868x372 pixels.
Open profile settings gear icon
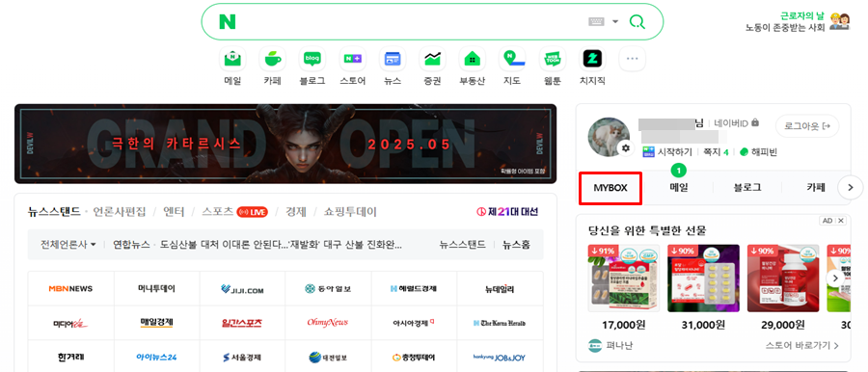tap(626, 148)
